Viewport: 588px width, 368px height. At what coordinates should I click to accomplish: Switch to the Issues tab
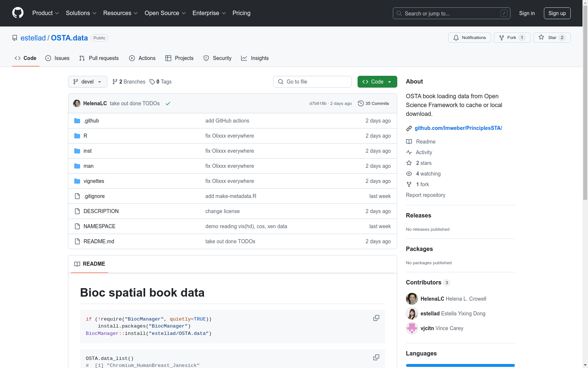(57, 58)
